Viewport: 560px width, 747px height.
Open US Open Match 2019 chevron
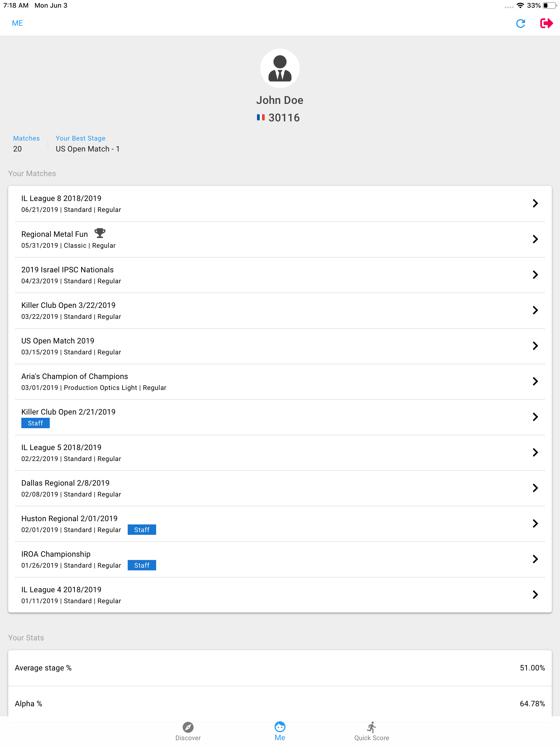535,346
